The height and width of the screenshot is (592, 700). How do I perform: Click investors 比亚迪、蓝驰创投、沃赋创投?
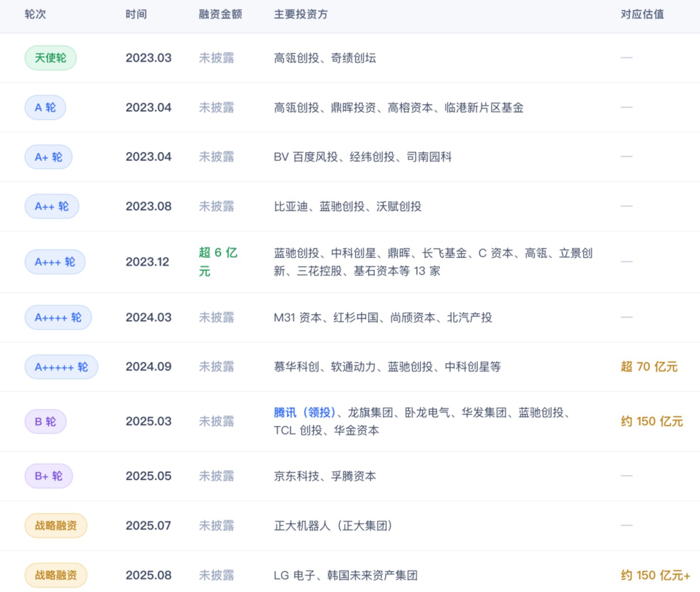(x=348, y=207)
